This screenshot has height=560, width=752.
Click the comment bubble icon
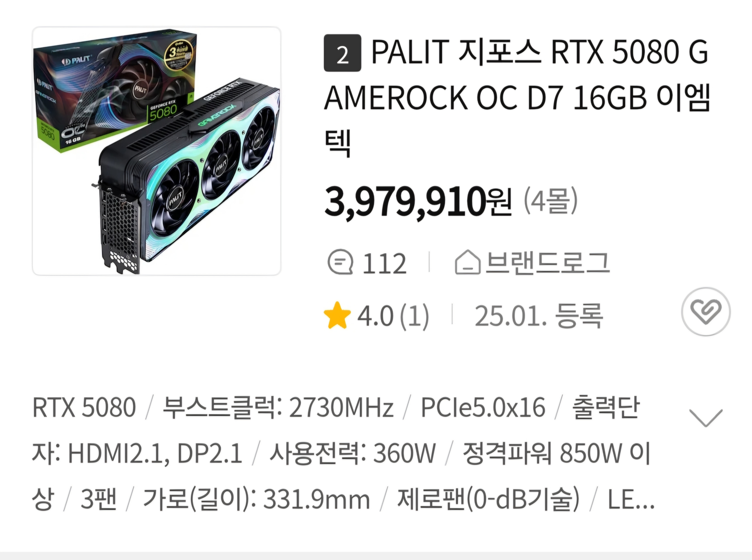340,262
